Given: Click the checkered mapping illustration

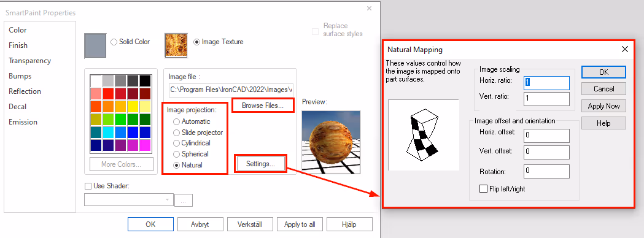Looking at the screenshot, I should [x=424, y=135].
